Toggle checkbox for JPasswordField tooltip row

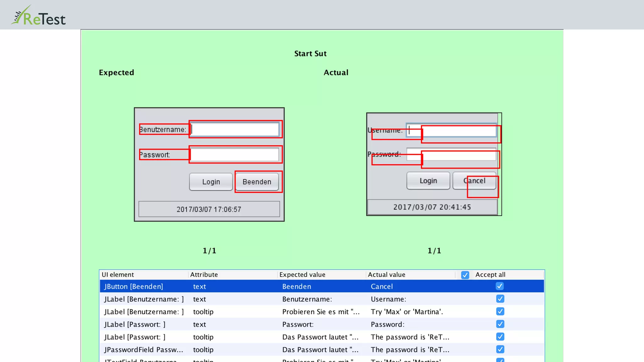(x=500, y=349)
